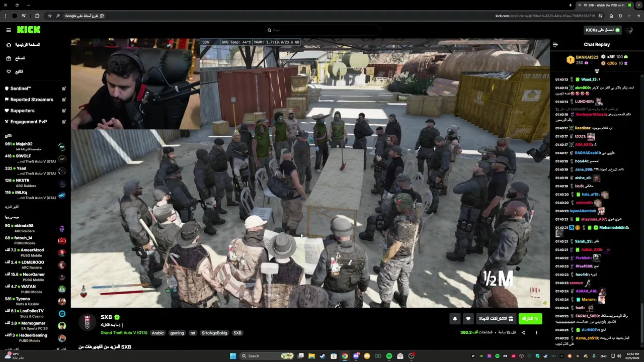Click the SXB channel avatar

coord(87,322)
